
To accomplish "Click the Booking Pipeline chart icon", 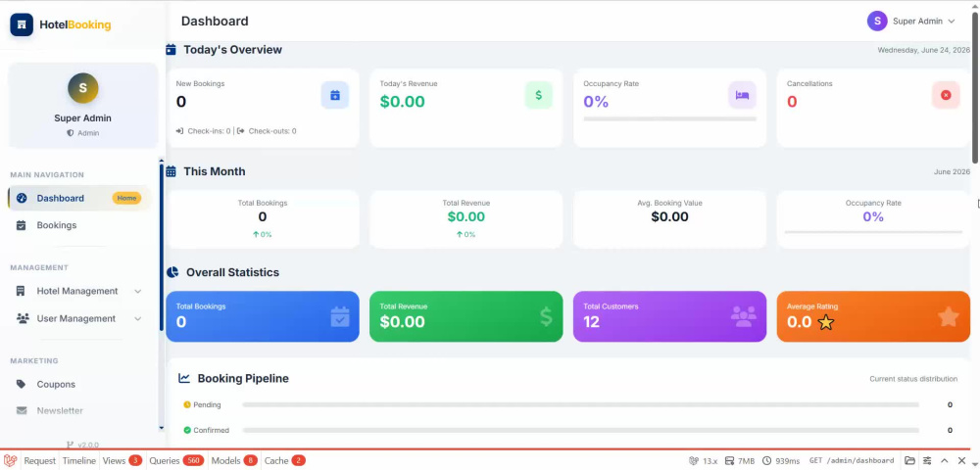I will [184, 378].
